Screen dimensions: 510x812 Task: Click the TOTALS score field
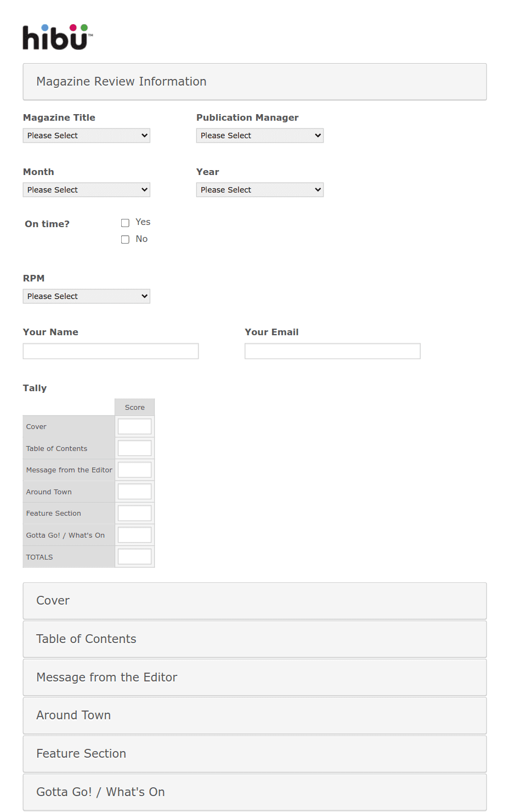click(x=134, y=556)
